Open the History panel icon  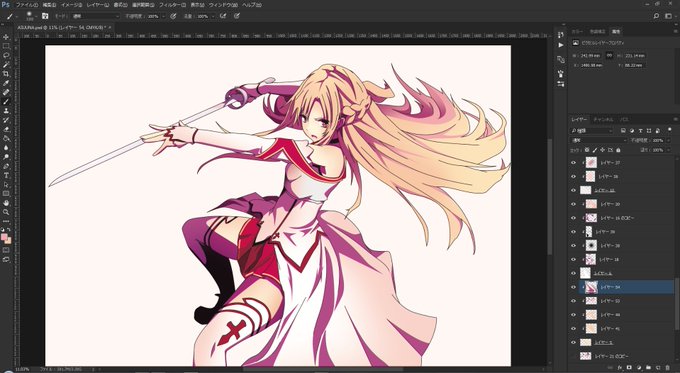pyautogui.click(x=561, y=35)
